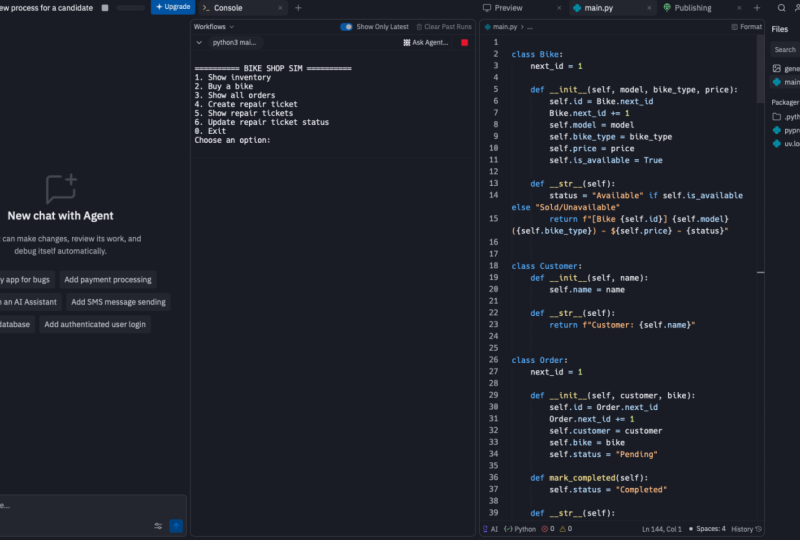
Task: Open the gene... image file in Files
Action: (786, 68)
